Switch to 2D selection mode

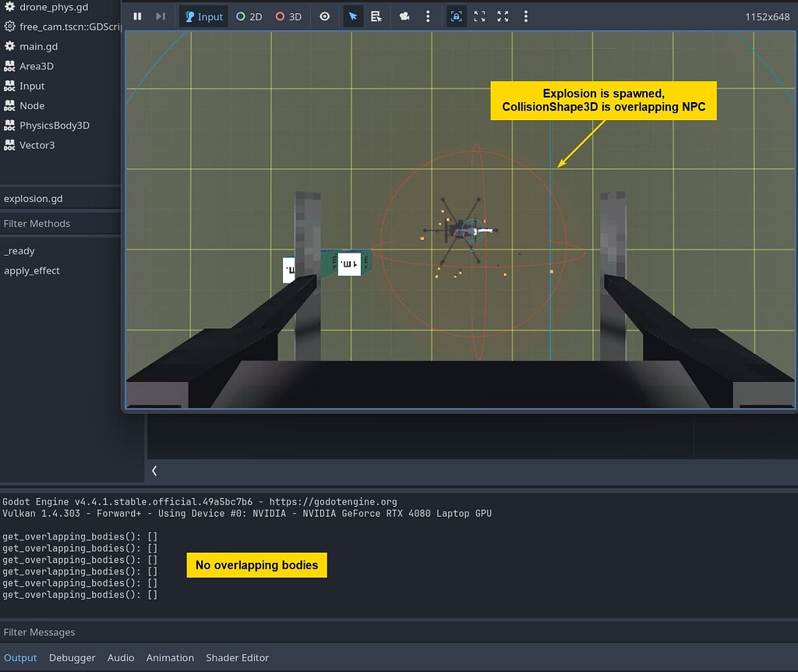pyautogui.click(x=249, y=16)
